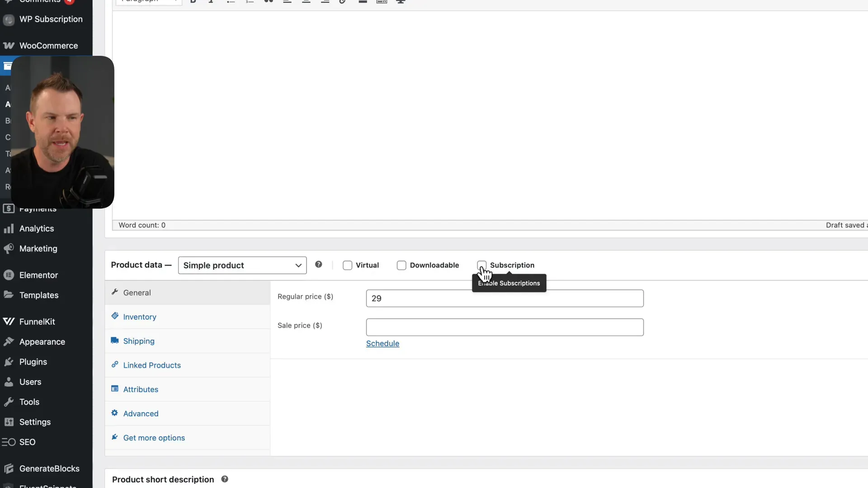This screenshot has height=488, width=868.
Task: Click help icon next to Product short description
Action: click(x=225, y=479)
